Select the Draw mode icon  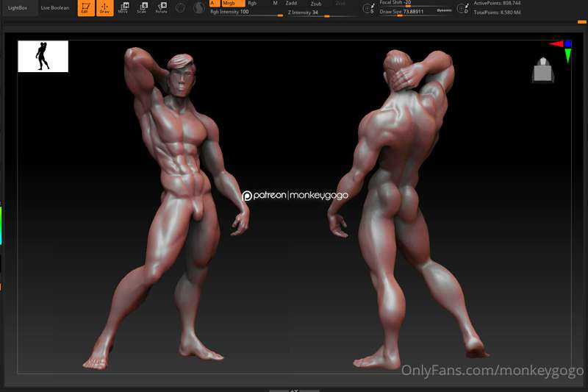104,8
